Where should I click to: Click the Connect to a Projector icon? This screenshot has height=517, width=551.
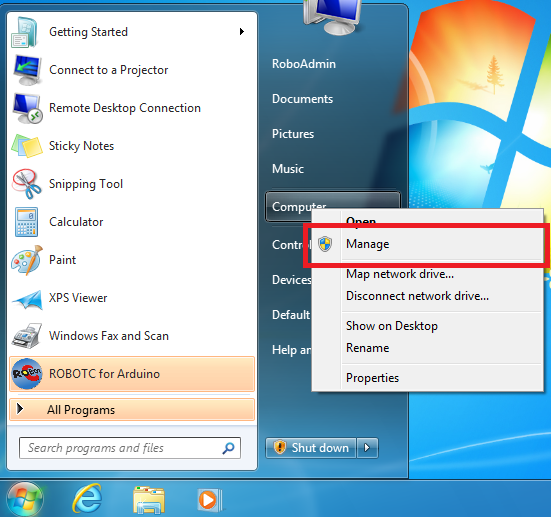(27, 70)
